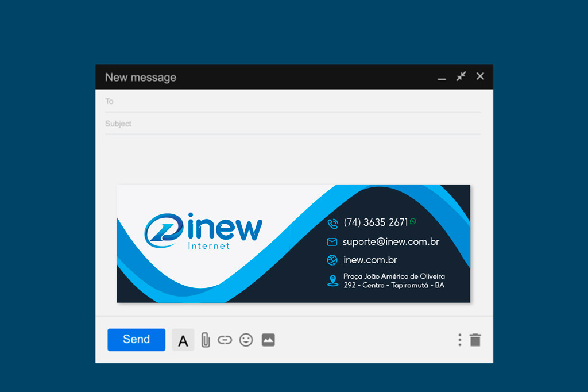Screen dimensions: 588x392
Task: Close the New message window
Action: pyautogui.click(x=481, y=76)
